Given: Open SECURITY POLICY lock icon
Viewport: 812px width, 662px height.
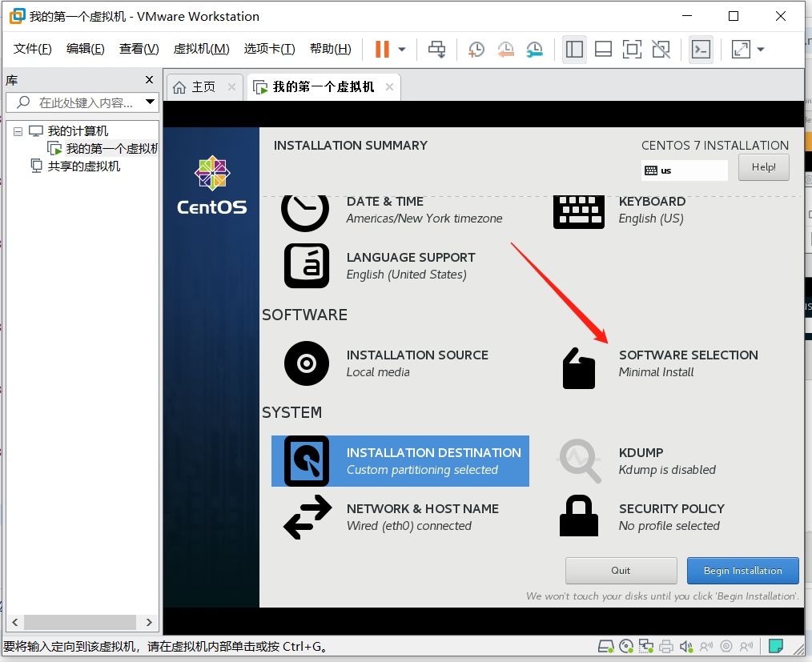Looking at the screenshot, I should click(579, 516).
